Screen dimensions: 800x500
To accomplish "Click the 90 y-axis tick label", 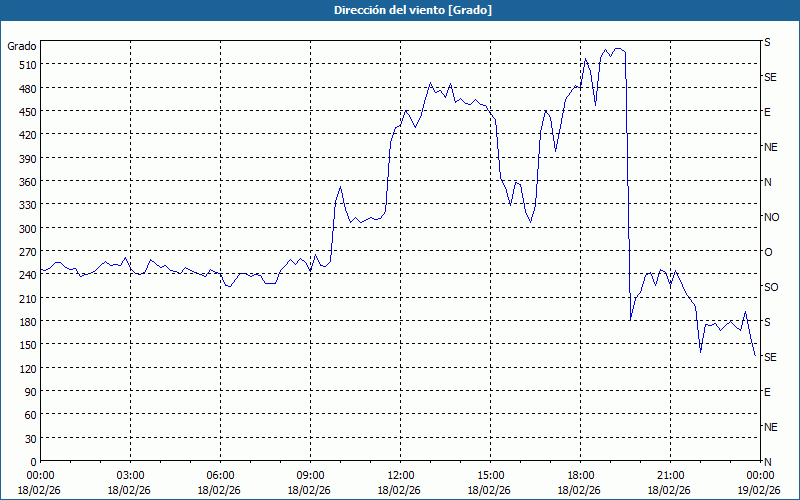I will coord(31,392).
